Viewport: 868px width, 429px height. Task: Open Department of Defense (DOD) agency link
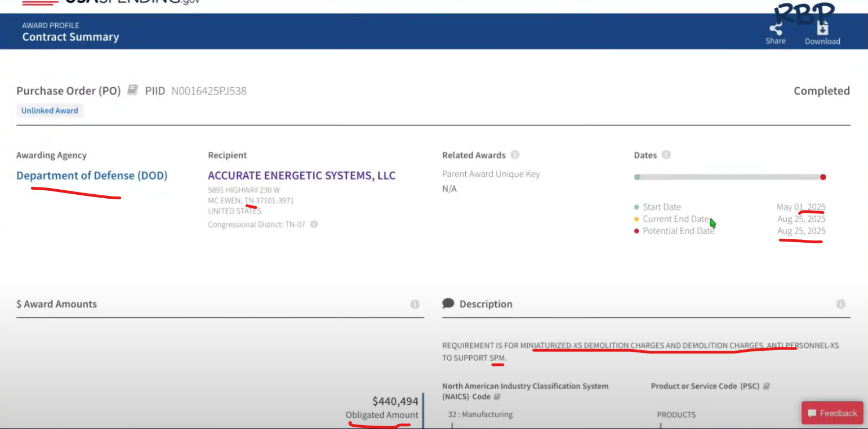(92, 176)
